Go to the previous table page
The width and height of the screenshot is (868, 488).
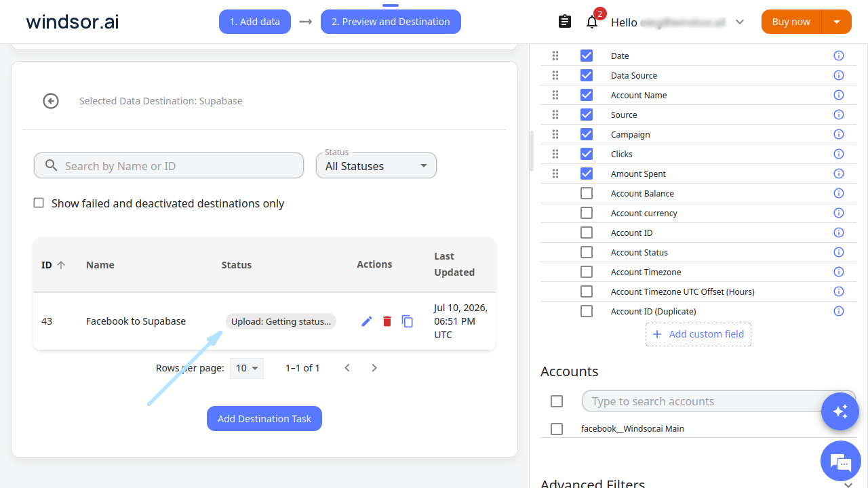347,368
